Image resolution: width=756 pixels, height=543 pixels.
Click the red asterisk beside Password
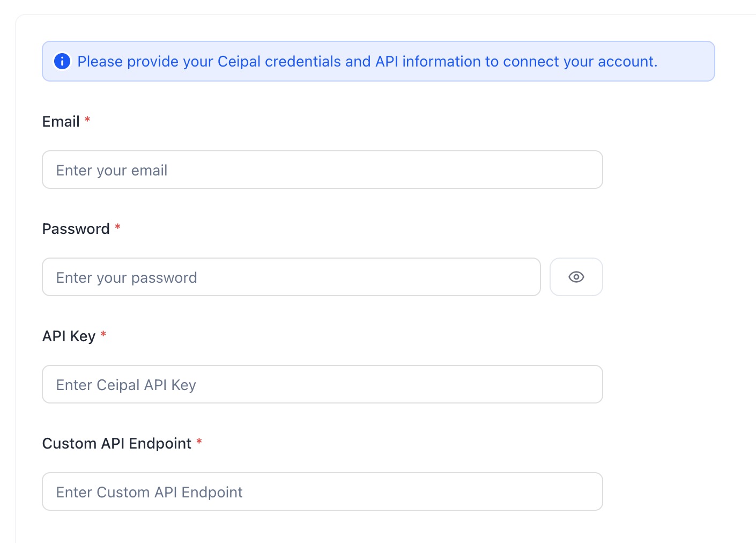117,228
